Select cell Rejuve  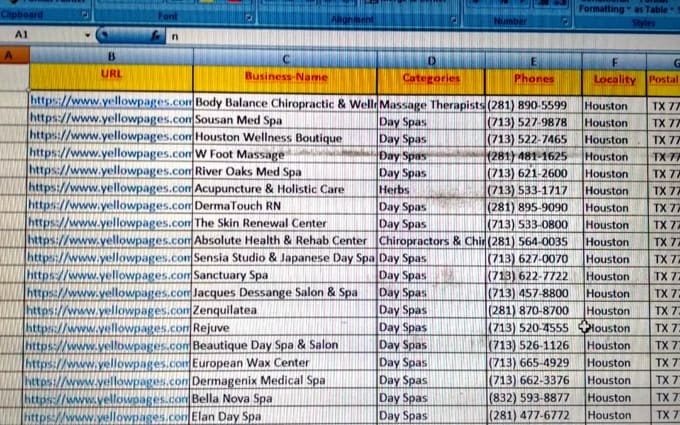pos(284,327)
